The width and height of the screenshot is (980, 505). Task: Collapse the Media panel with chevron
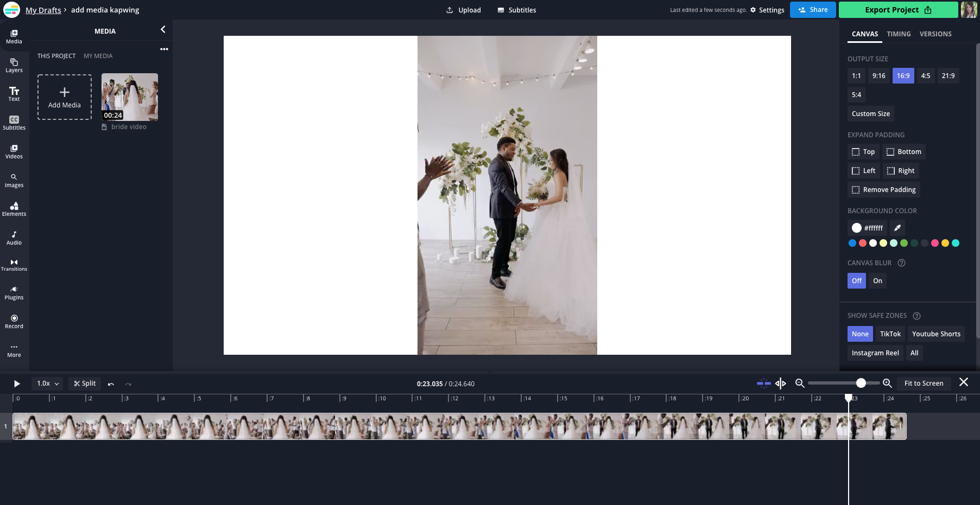tap(163, 30)
